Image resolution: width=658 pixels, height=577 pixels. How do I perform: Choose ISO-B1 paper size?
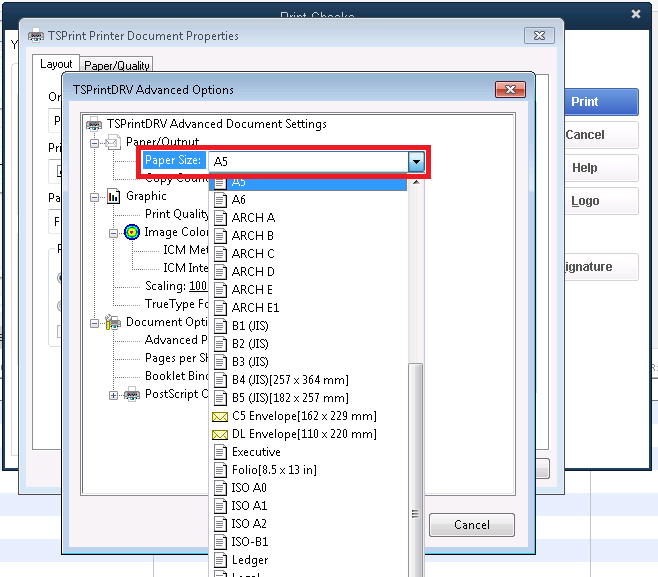click(310, 543)
